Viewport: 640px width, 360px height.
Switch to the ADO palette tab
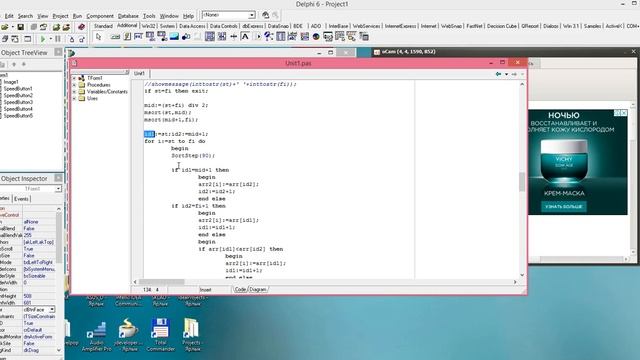tap(316, 26)
